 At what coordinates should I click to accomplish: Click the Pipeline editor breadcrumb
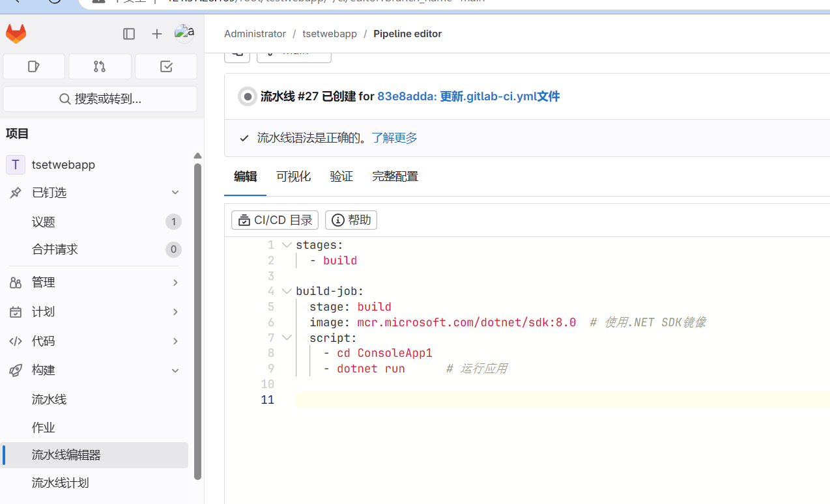click(407, 34)
